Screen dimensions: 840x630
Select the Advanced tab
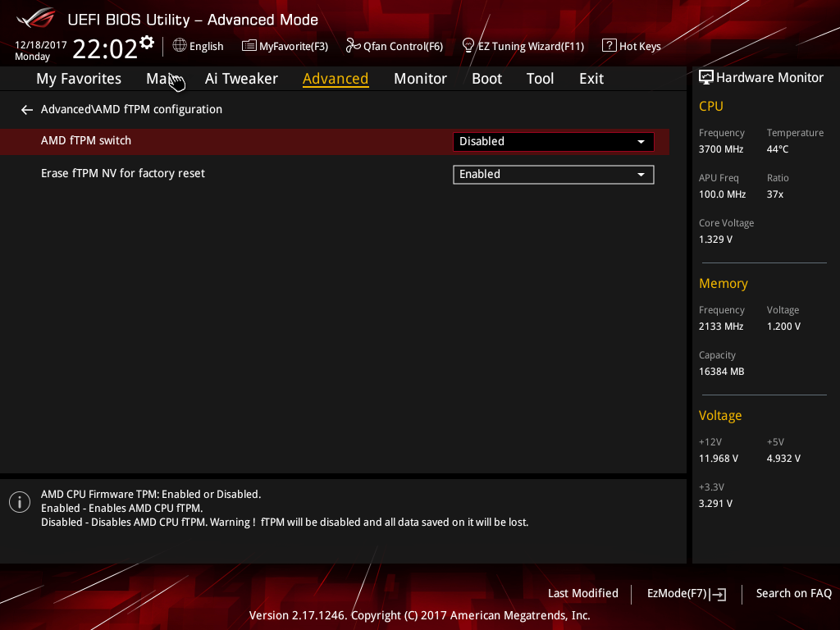336,79
